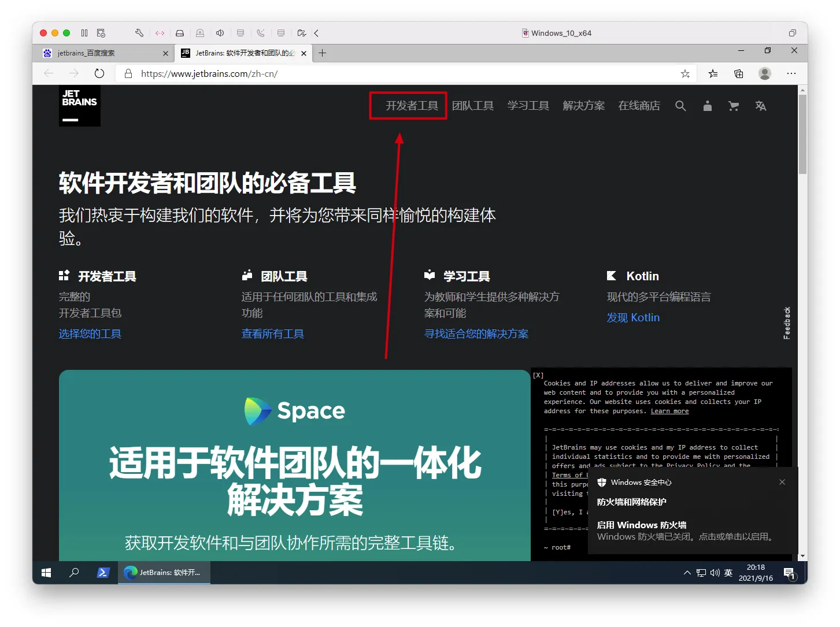Viewport: 840px width, 627px height.
Task: Open the Windows action center
Action: pos(790,573)
